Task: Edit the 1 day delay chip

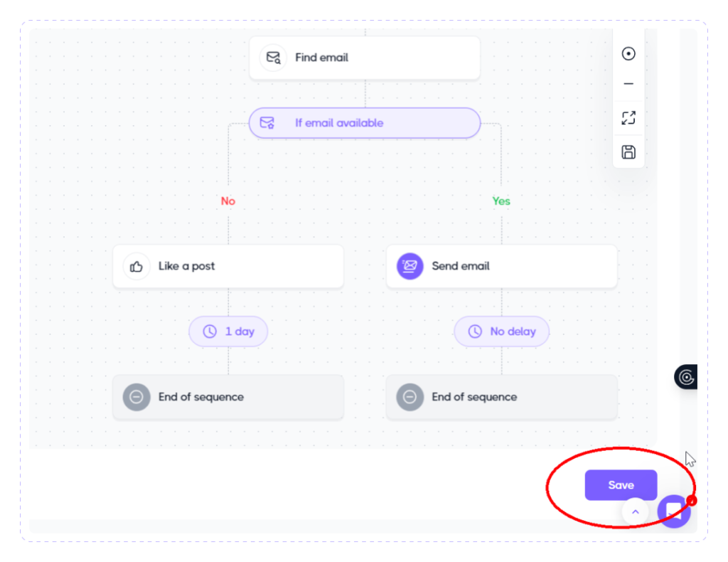Action: click(227, 331)
